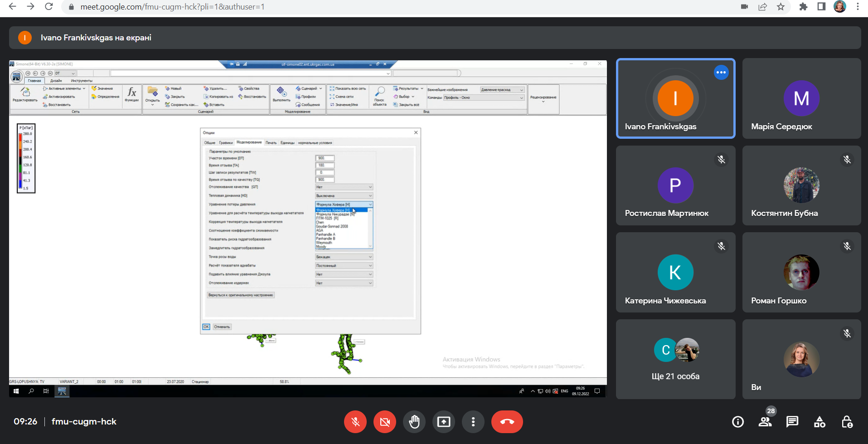Select the 'Ще 21 особа' participants tile
The height and width of the screenshot is (444, 868).
[675, 359]
